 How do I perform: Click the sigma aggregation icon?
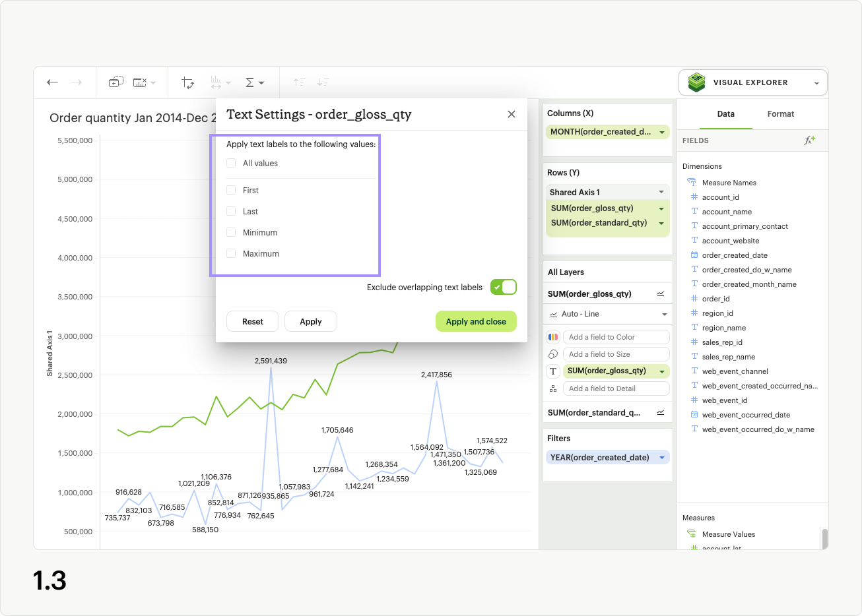click(x=249, y=82)
